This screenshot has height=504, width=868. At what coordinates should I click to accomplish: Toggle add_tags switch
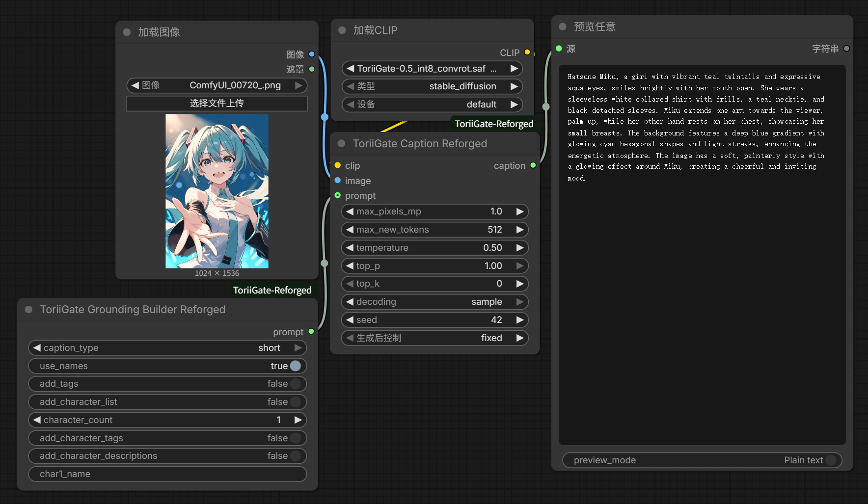tap(296, 384)
